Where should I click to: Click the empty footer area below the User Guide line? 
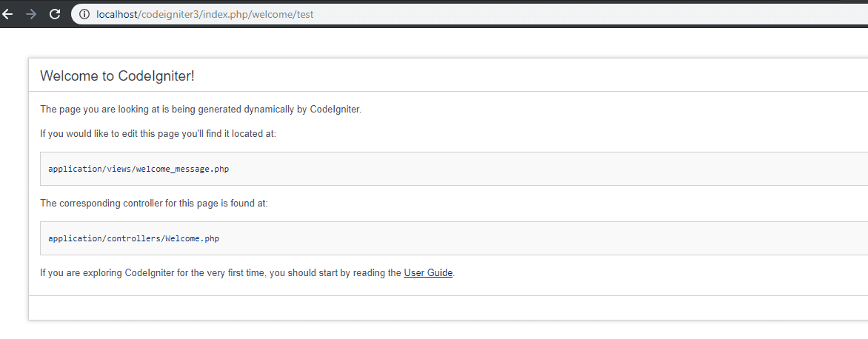448,308
